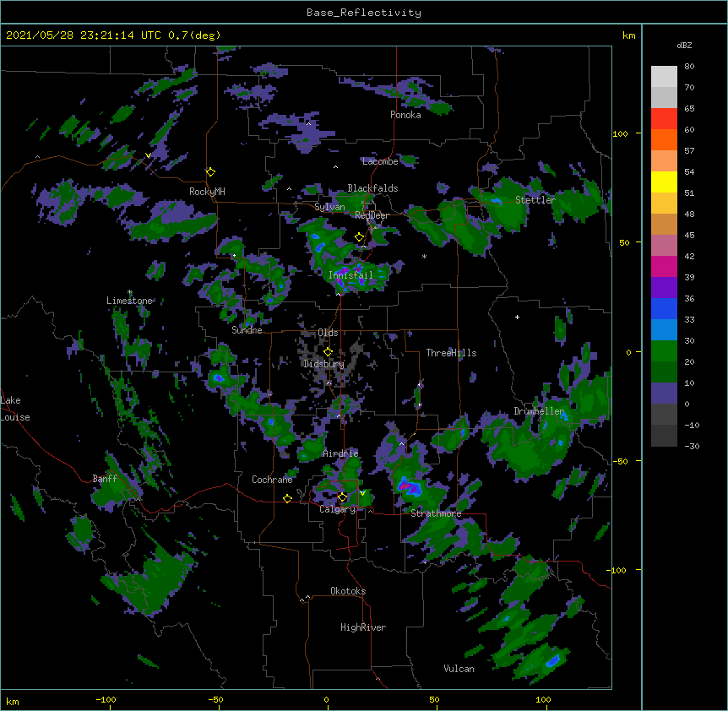The image size is (728, 711).
Task: Click the HighRiver city label
Action: click(363, 627)
